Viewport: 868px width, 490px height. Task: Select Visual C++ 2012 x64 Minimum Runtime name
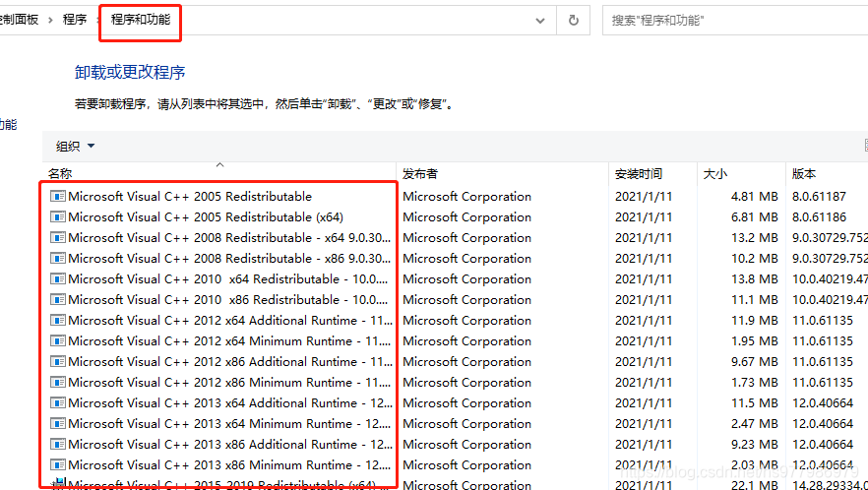click(229, 341)
